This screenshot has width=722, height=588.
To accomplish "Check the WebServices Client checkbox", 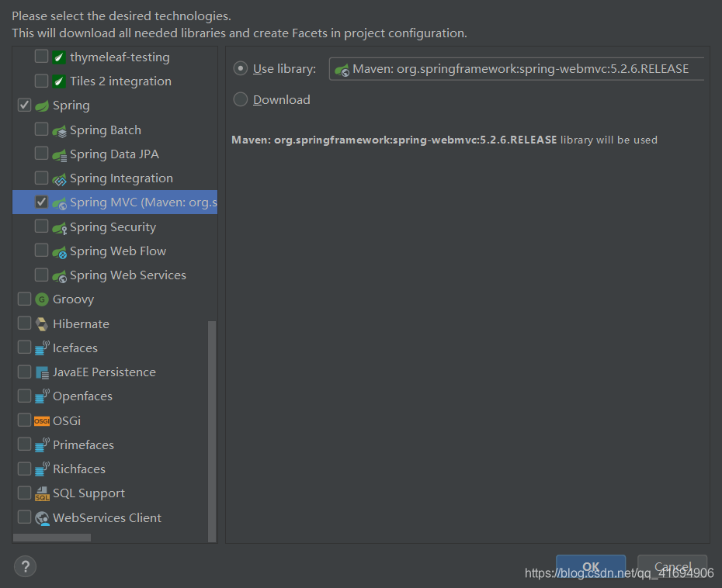I will pos(24,517).
